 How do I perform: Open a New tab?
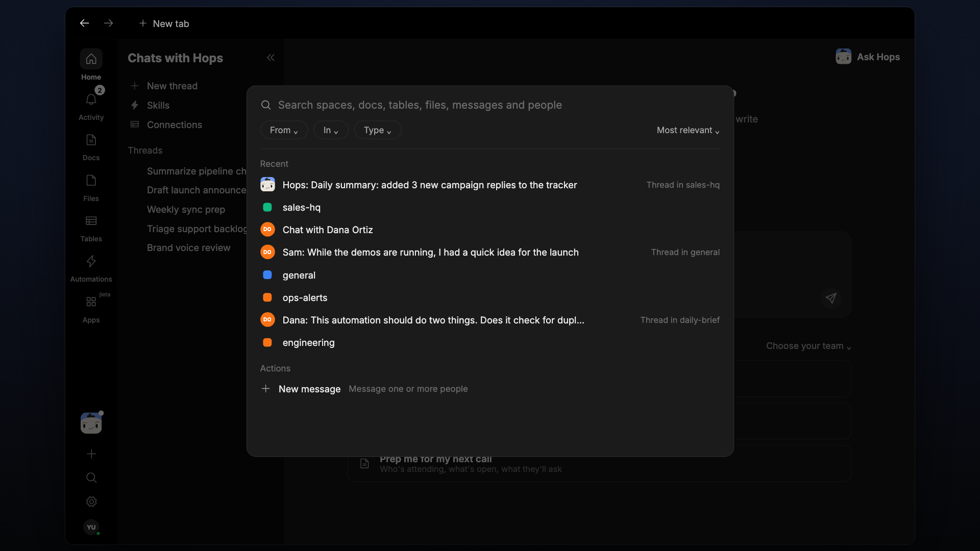tap(164, 23)
